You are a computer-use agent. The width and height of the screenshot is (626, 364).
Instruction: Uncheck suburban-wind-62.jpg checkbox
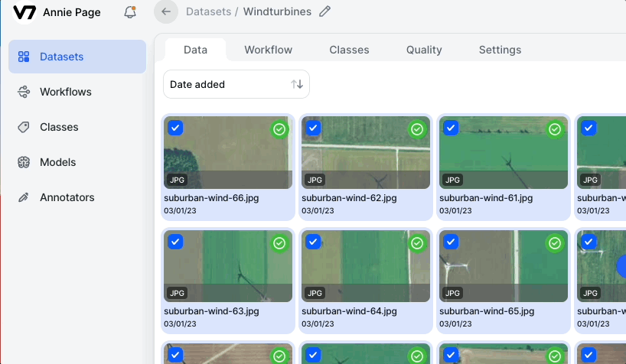(314, 128)
